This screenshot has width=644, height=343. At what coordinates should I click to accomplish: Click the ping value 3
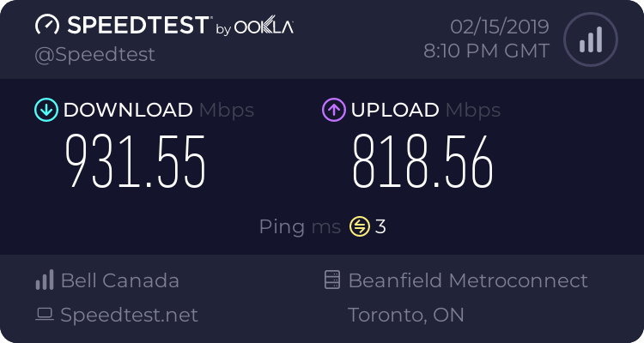(380, 227)
